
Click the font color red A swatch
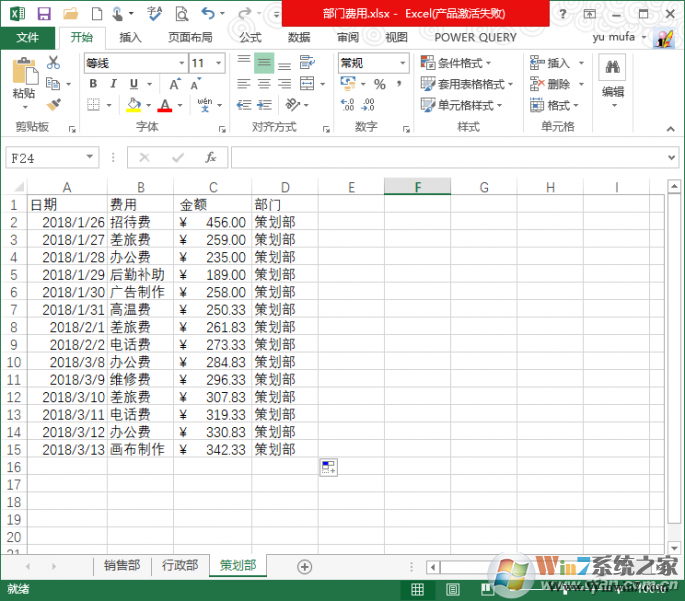tap(165, 105)
